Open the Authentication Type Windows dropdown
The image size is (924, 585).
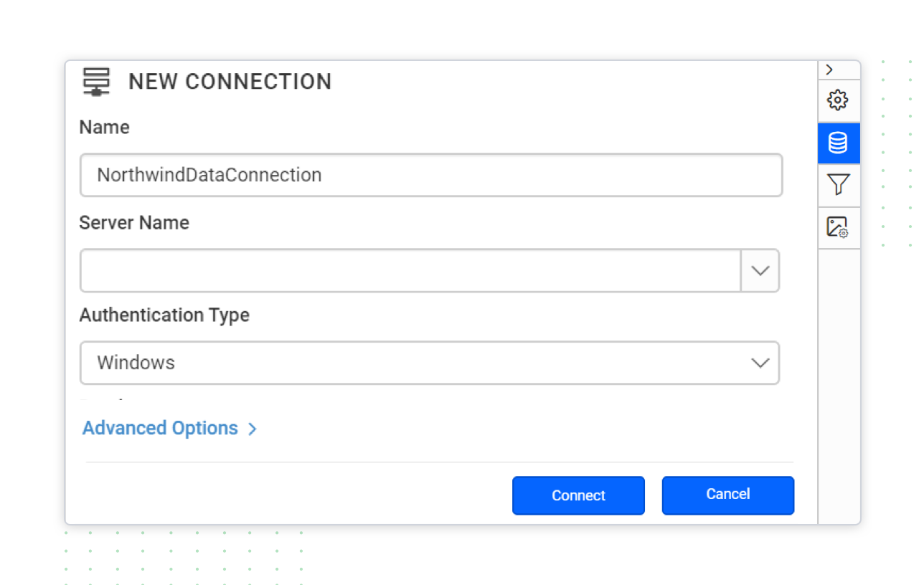(429, 363)
